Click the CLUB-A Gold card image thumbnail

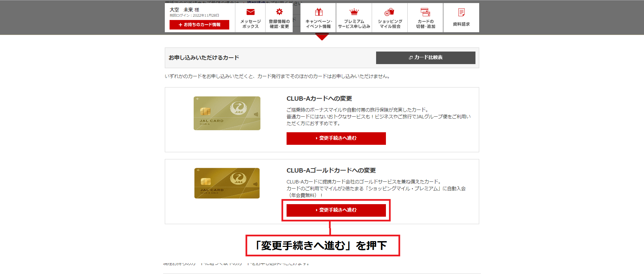(x=227, y=183)
